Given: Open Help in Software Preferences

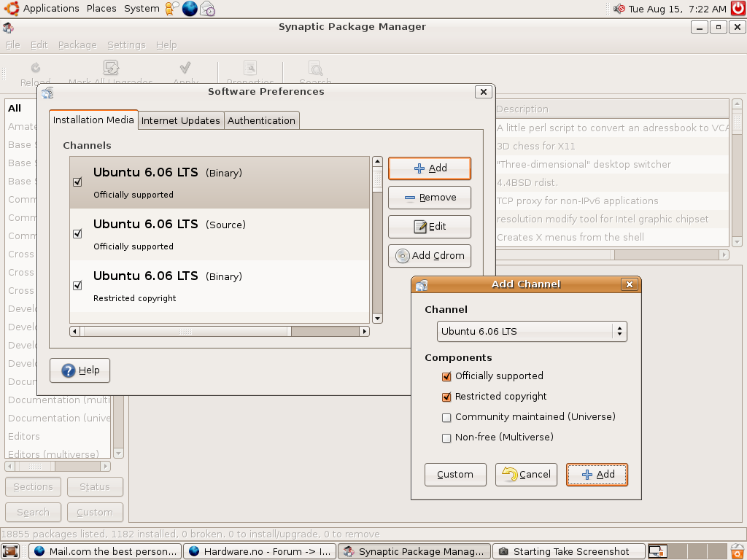Looking at the screenshot, I should point(80,370).
